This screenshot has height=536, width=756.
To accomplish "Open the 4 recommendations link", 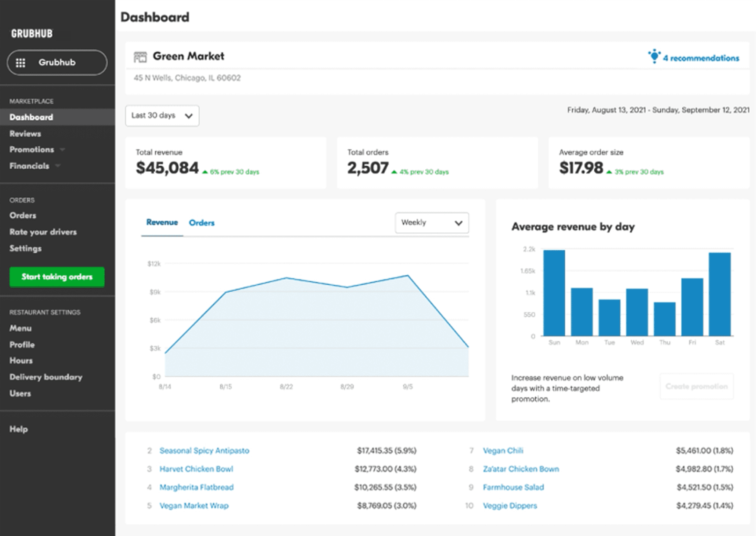I will (701, 58).
